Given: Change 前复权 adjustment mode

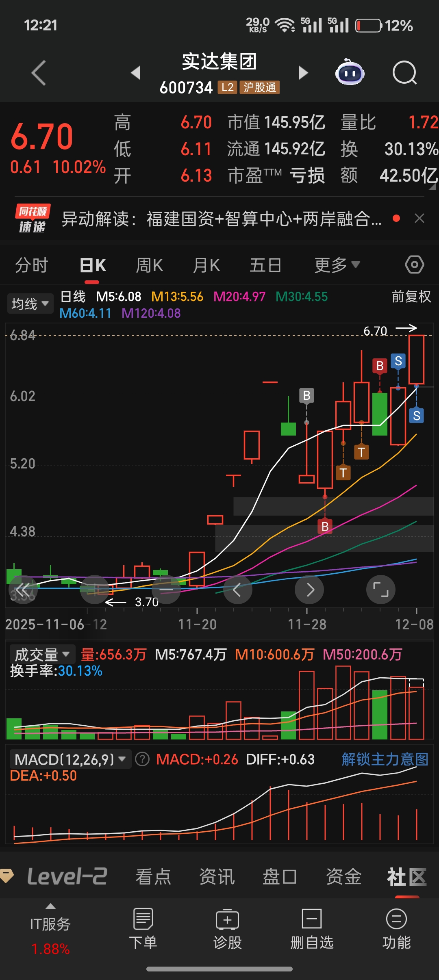Looking at the screenshot, I should [411, 297].
